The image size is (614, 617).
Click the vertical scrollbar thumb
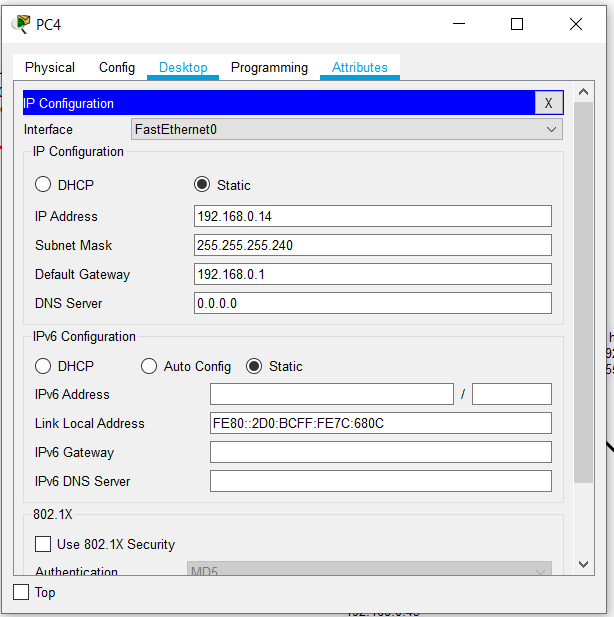[584, 292]
